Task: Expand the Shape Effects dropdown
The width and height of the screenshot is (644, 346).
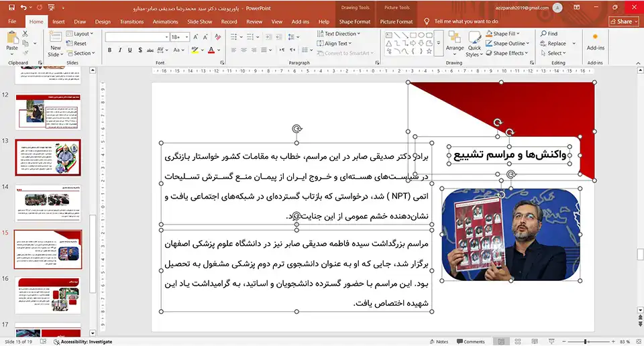Action: click(x=507, y=54)
